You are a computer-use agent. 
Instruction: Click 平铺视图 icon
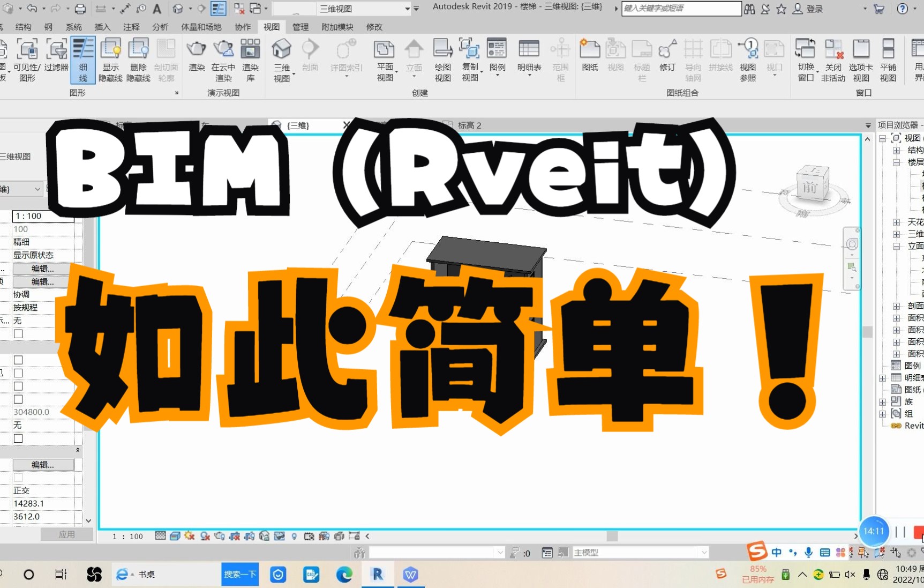pyautogui.click(x=888, y=49)
